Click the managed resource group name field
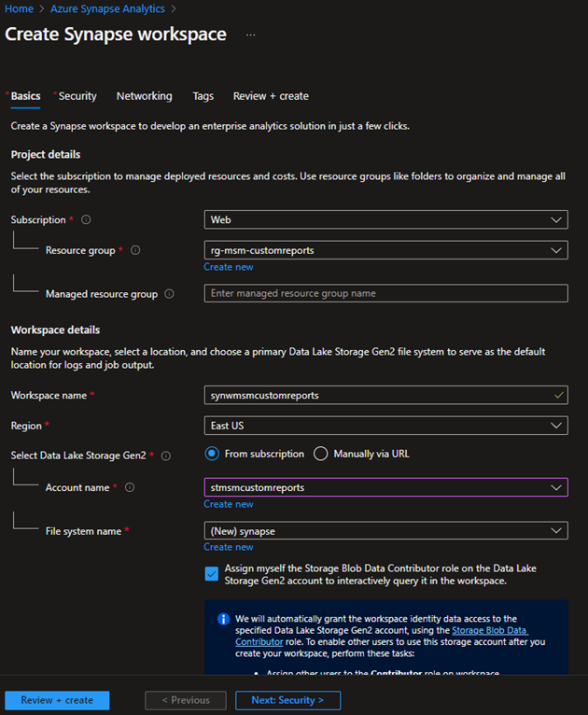Image resolution: width=588 pixels, height=715 pixels. pos(386,293)
